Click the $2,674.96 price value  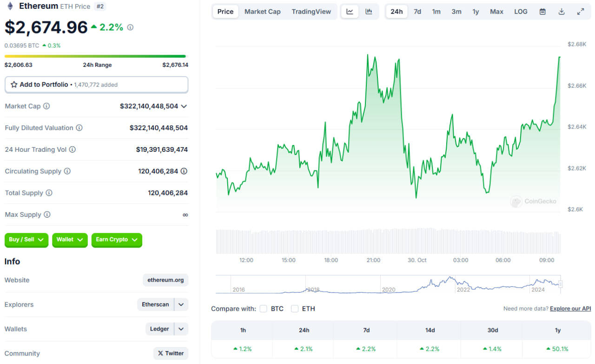46,27
